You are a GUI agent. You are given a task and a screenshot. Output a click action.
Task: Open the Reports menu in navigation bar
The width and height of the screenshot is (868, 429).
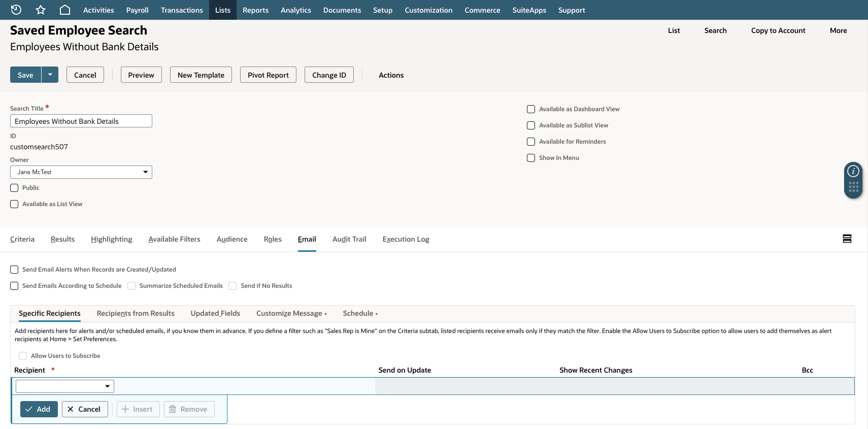coord(255,10)
